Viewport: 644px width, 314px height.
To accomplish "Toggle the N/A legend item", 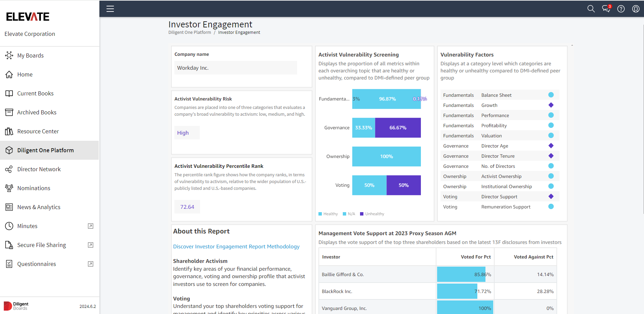I will tap(349, 214).
